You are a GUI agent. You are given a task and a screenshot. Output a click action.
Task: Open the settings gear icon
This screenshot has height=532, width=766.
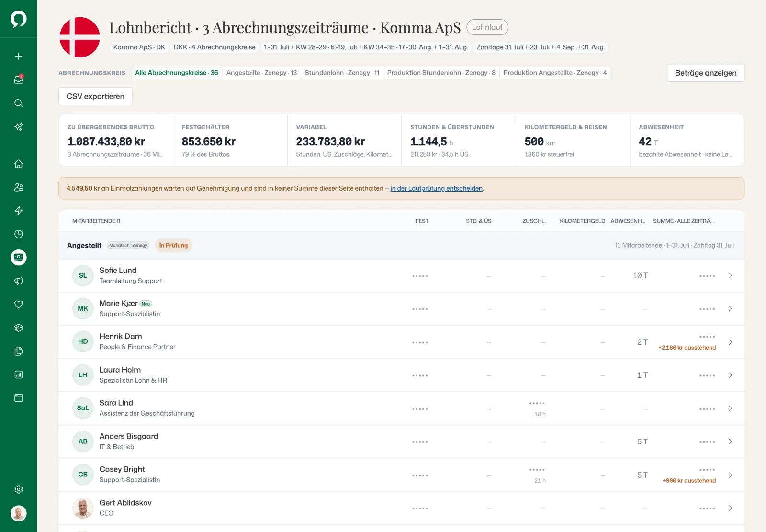[19, 489]
